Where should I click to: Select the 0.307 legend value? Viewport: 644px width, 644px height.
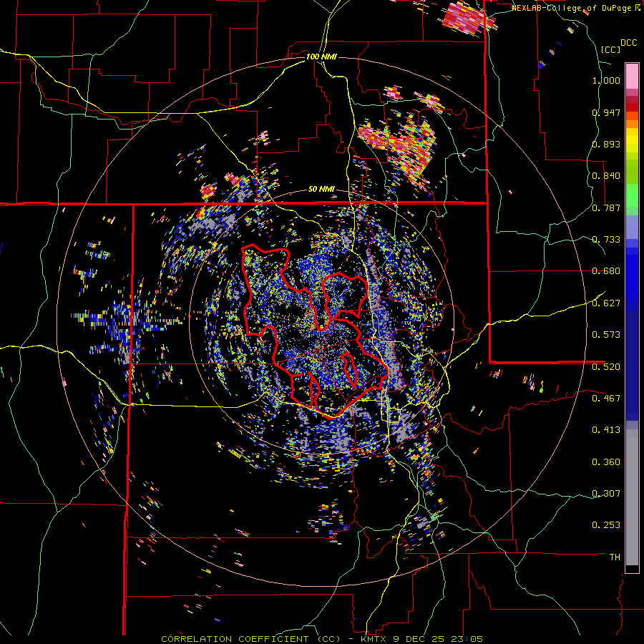pos(606,494)
